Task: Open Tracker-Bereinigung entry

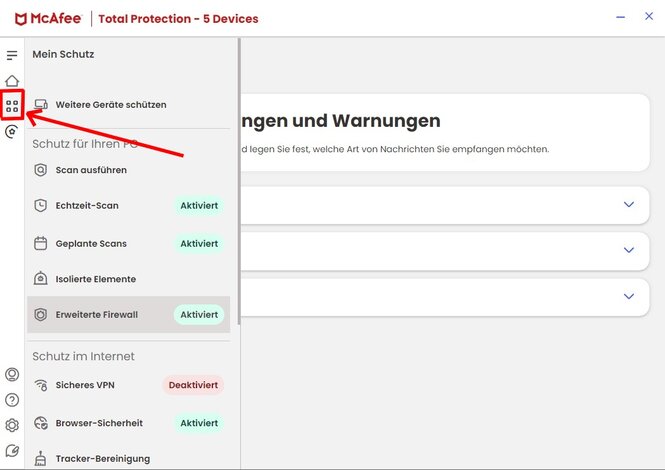Action: point(129,459)
